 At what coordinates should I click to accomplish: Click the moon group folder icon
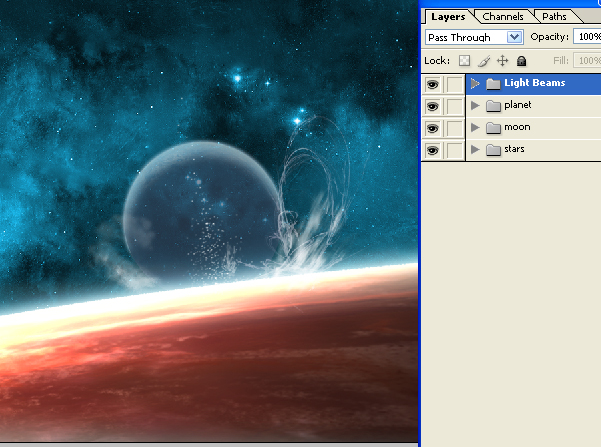(492, 128)
